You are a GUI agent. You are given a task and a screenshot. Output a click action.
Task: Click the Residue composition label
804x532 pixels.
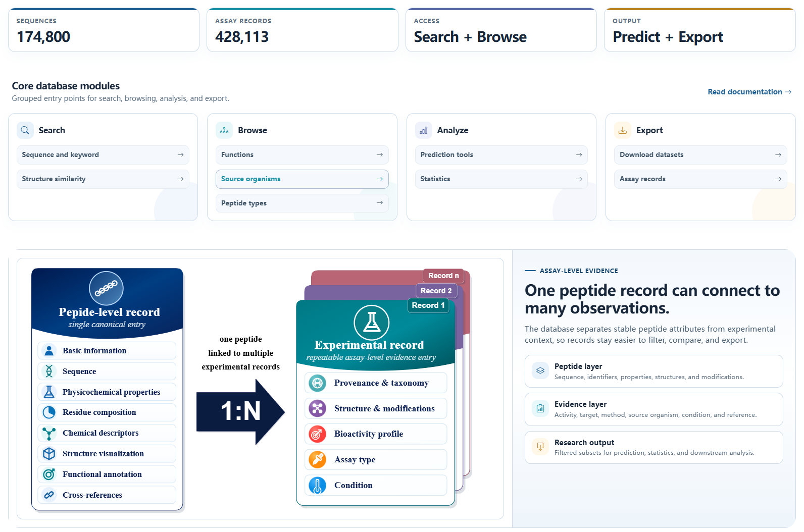(x=99, y=412)
